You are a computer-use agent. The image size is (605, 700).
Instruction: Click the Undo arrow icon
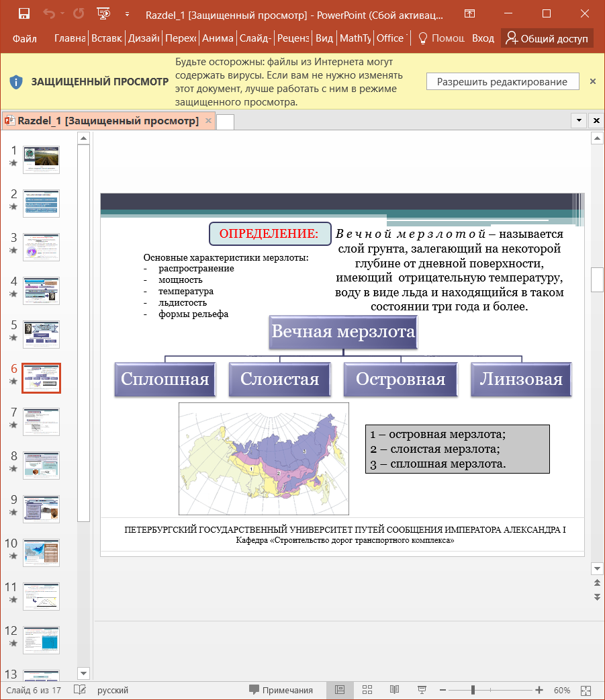tap(48, 14)
